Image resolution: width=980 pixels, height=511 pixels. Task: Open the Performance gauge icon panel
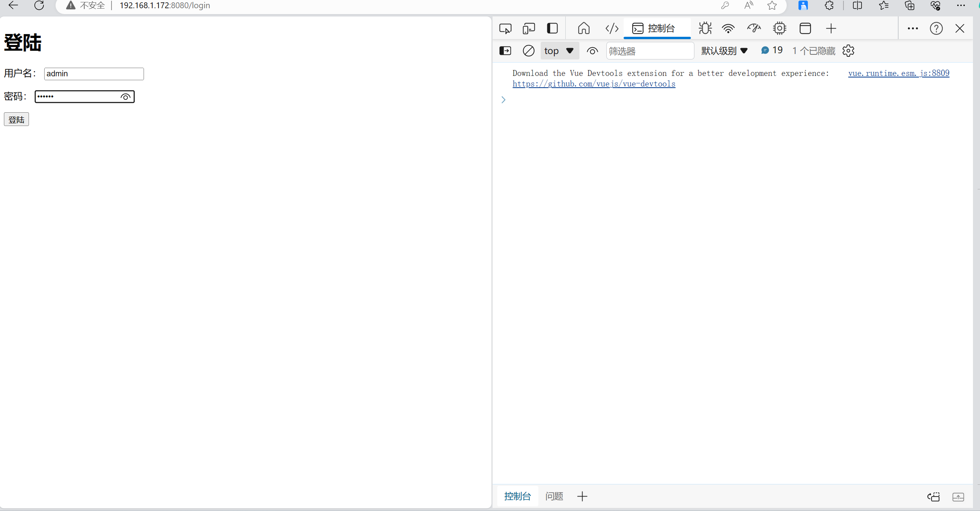click(753, 29)
